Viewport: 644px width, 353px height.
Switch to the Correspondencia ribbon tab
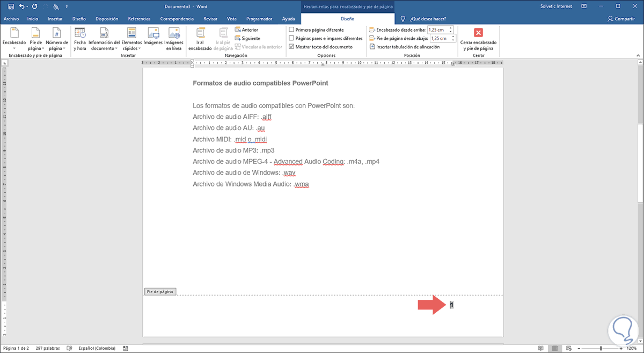tap(177, 18)
